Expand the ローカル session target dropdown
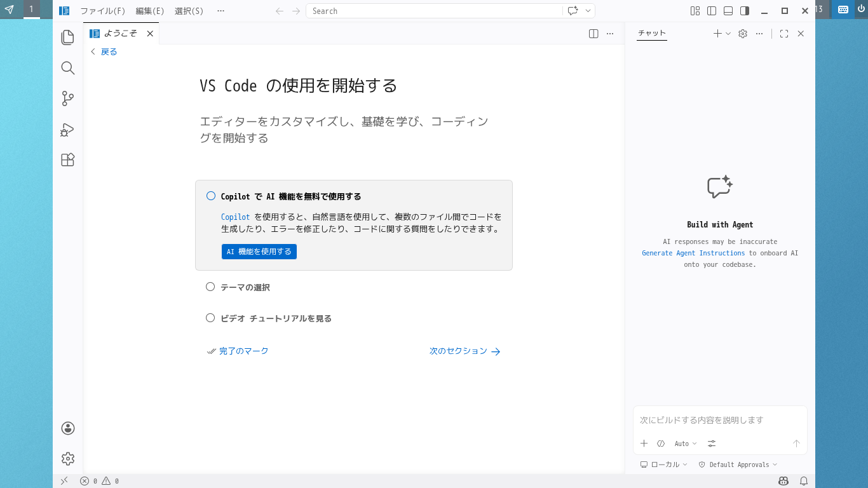 (664, 464)
